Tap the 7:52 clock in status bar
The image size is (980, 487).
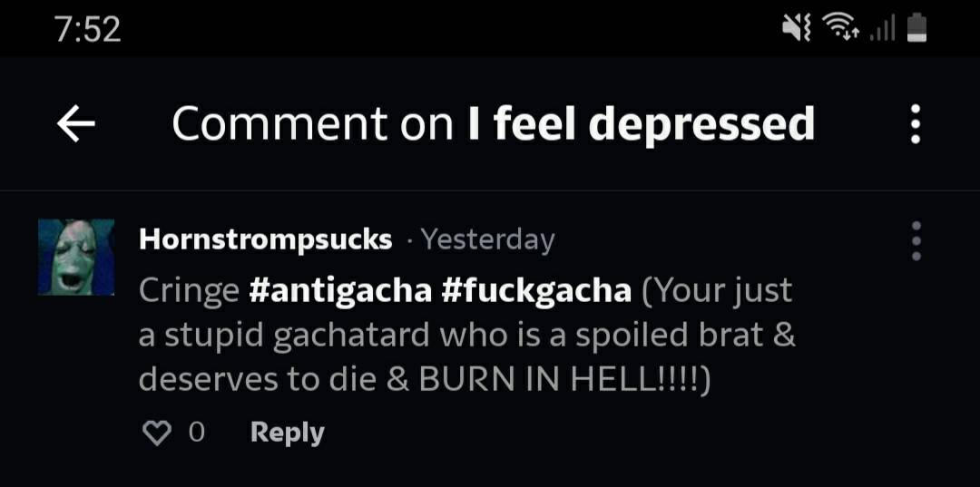tap(87, 29)
